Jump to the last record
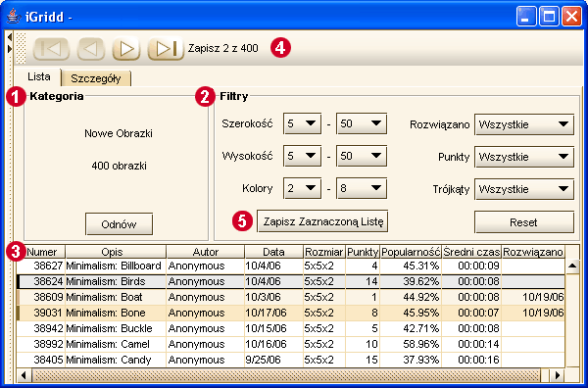 pyautogui.click(x=166, y=49)
